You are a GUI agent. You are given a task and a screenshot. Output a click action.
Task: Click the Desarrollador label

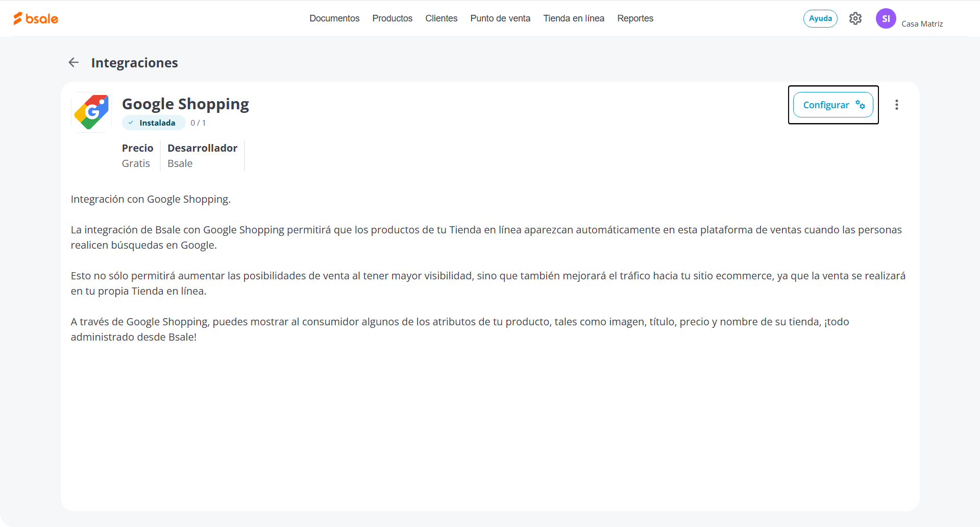pyautogui.click(x=203, y=148)
